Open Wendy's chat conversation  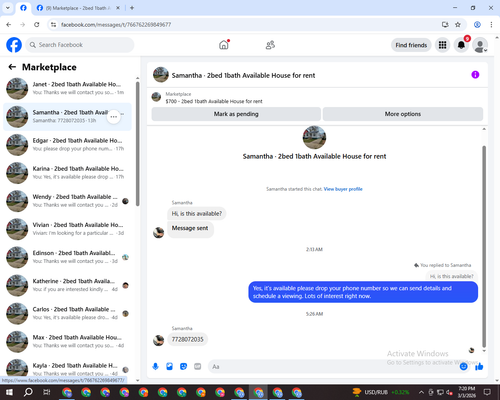click(67, 201)
